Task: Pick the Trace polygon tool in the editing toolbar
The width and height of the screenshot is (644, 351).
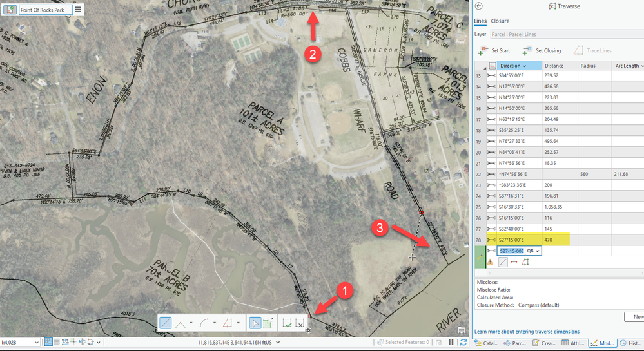Action: point(228,323)
